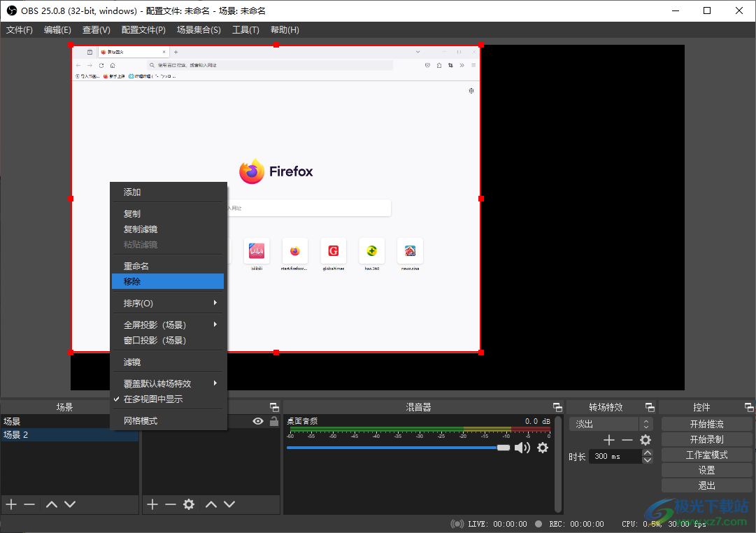Open the 工具(T) menu
This screenshot has height=533, width=756.
tap(245, 30)
